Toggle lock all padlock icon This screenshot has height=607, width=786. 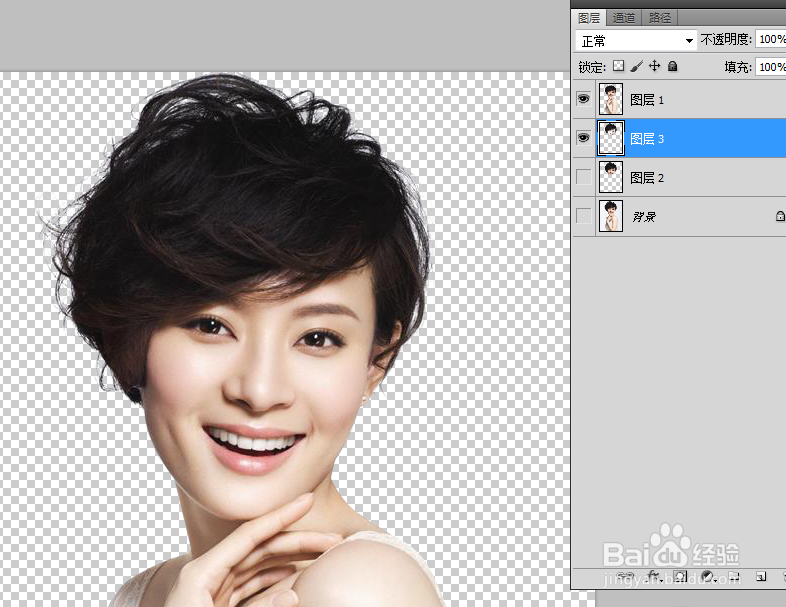pyautogui.click(x=673, y=66)
